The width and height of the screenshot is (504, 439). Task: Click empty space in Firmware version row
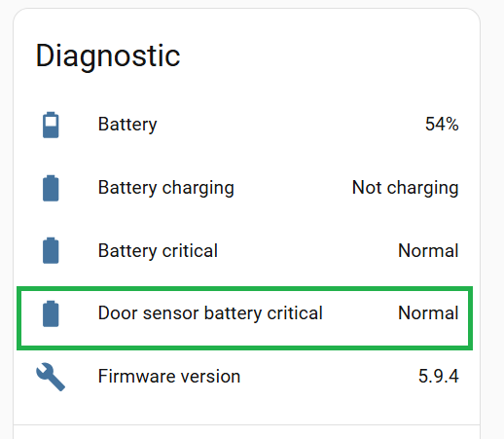[x=328, y=377]
